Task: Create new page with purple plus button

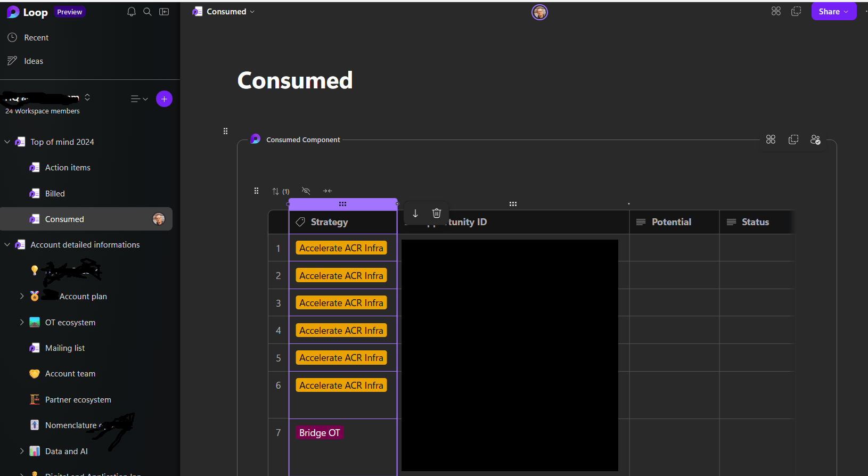Action: click(164, 99)
